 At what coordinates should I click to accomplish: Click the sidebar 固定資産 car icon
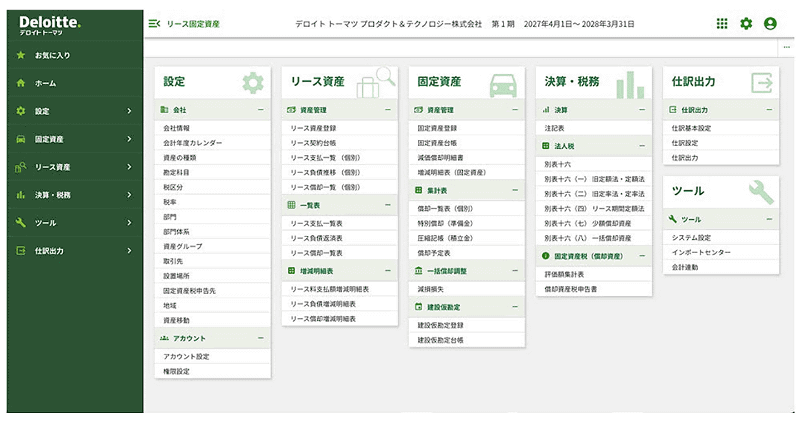pyautogui.click(x=20, y=139)
